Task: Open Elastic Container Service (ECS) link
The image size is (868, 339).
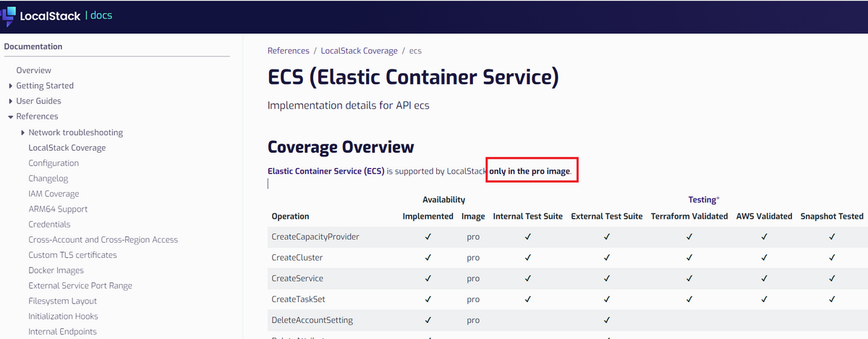Action: click(325, 171)
